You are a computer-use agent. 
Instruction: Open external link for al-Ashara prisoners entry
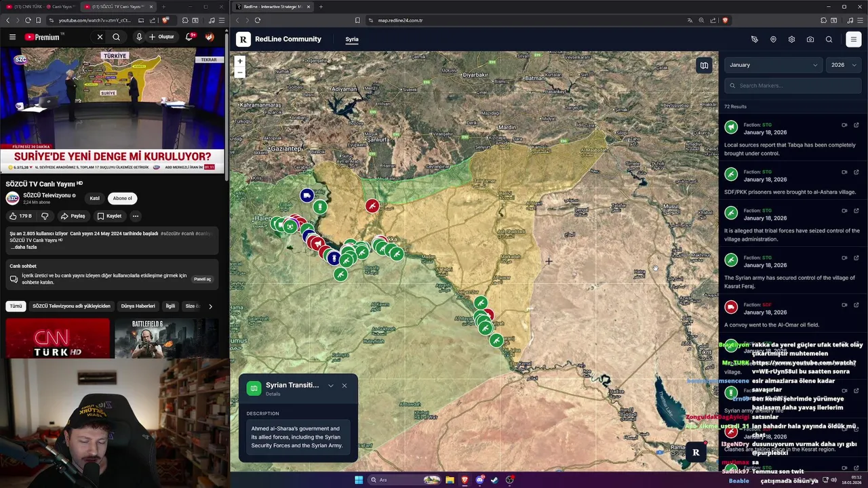coord(856,172)
